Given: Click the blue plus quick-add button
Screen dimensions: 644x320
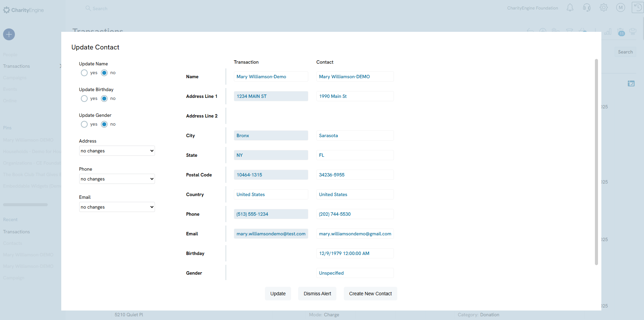Looking at the screenshot, I should point(9,34).
